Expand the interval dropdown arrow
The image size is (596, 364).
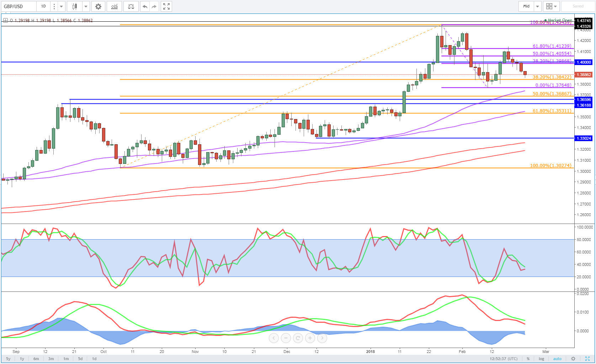tap(61, 6)
